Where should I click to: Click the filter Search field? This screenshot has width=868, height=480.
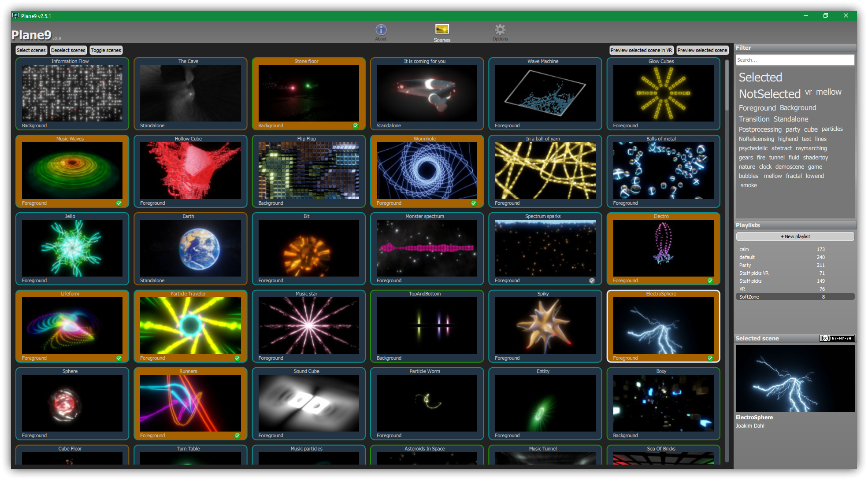(795, 60)
